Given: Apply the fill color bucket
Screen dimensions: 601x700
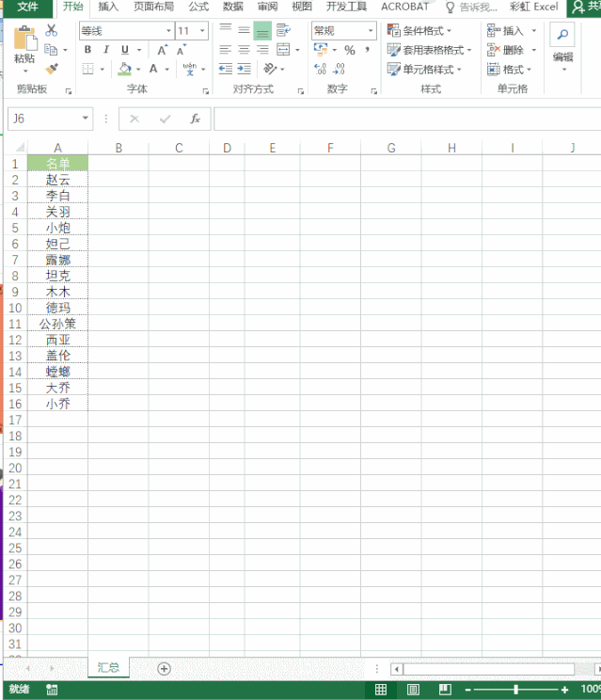Looking at the screenshot, I should 125,69.
